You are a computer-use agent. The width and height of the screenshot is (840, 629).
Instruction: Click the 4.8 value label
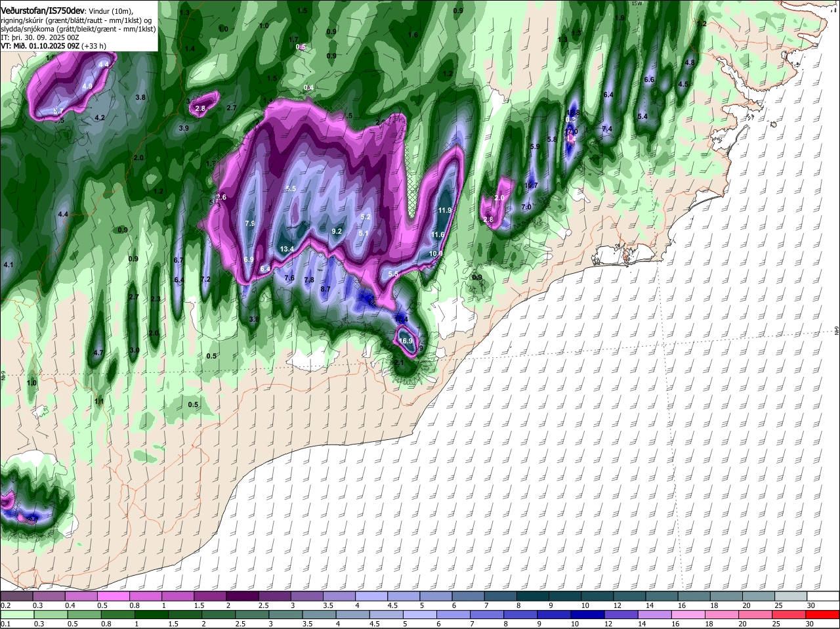[x=690, y=62]
